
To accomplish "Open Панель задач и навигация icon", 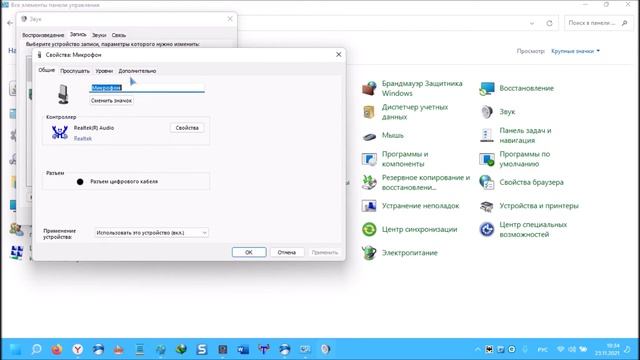I will [487, 136].
